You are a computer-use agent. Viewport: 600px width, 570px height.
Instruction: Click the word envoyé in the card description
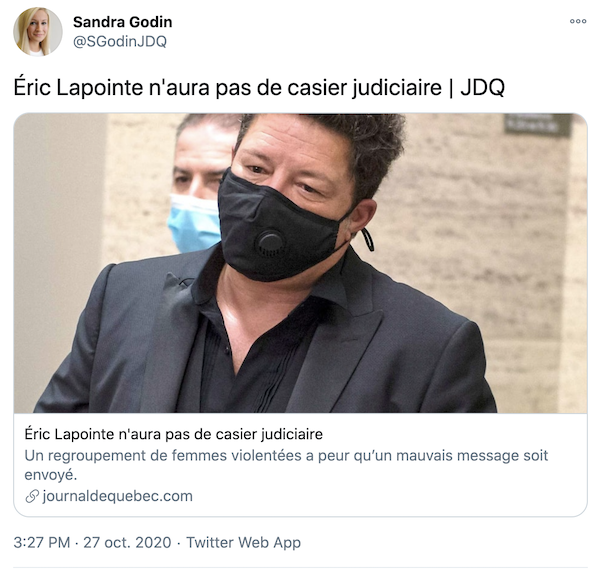coord(51,475)
